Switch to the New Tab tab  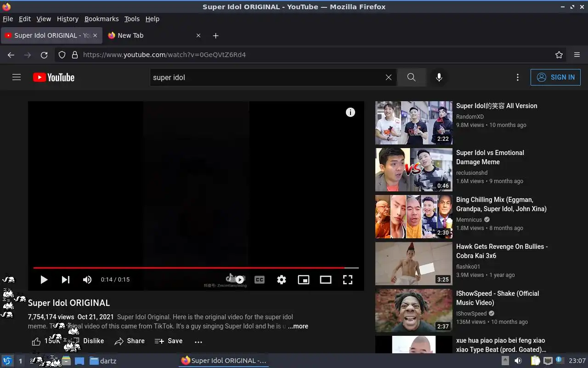point(155,35)
